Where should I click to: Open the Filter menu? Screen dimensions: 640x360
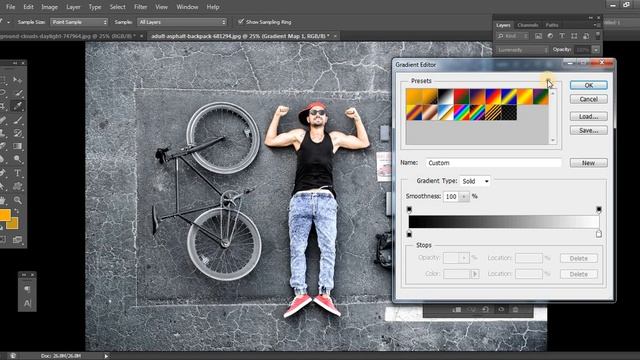click(140, 7)
